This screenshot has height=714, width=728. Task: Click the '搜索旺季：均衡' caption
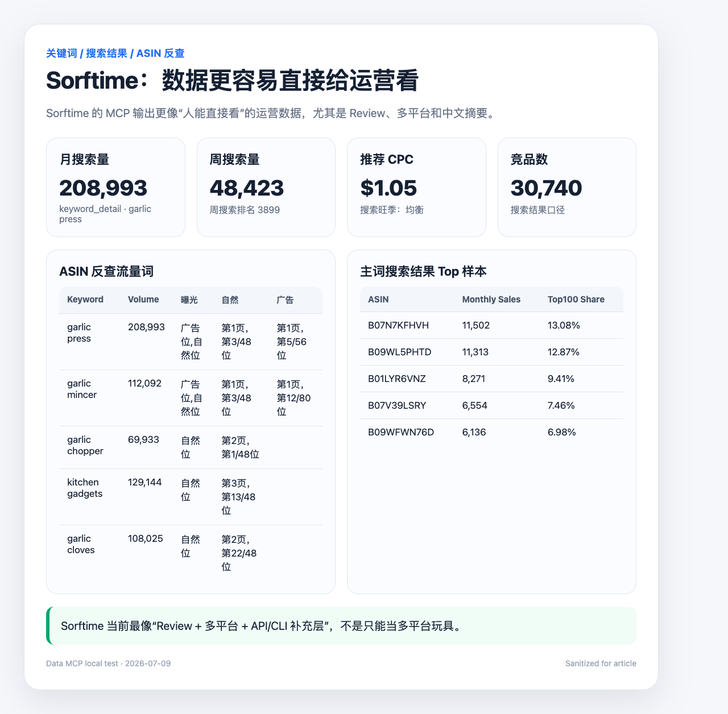392,210
